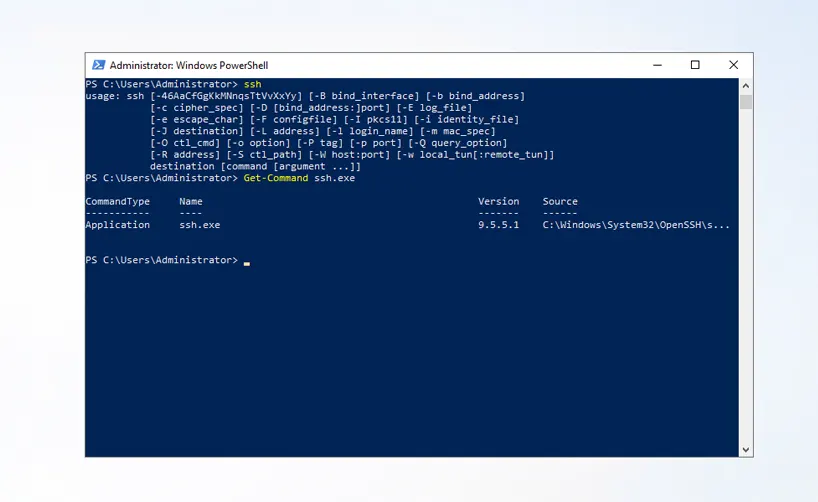Image resolution: width=818 pixels, height=502 pixels.
Task: Click '[-R address]' in usage text
Action: (185, 154)
